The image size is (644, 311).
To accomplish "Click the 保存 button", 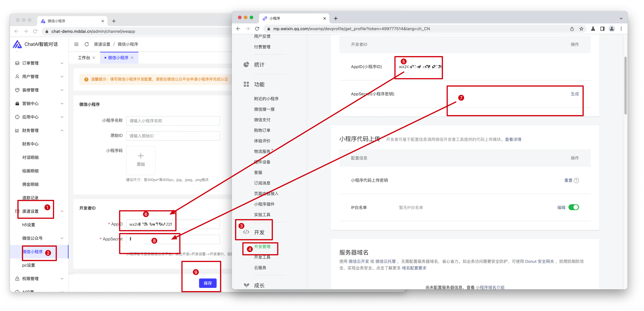I will pos(208,283).
